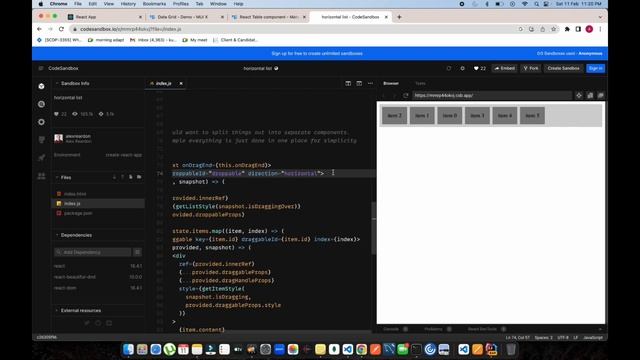This screenshot has width=640, height=360.
Task: Switch to the Tests preview tab
Action: [x=420, y=83]
